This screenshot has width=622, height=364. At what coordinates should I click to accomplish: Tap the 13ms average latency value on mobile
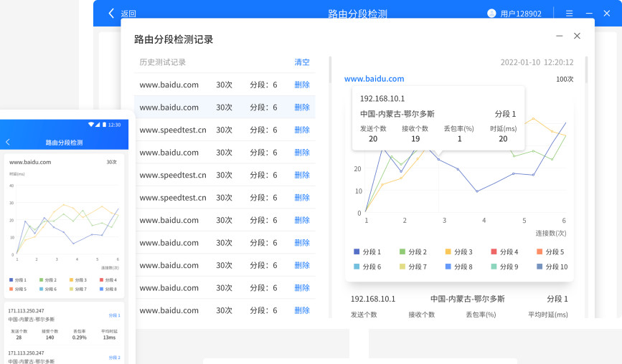(x=109, y=337)
